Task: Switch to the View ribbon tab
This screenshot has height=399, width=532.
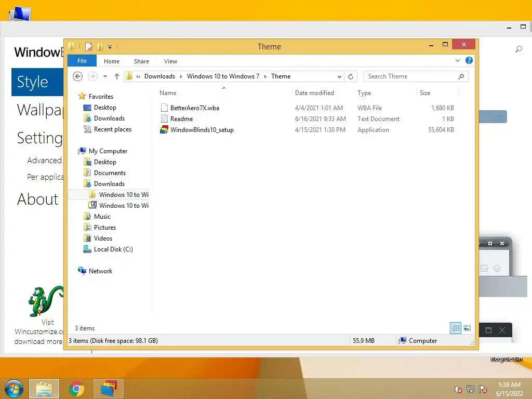Action: (x=170, y=61)
